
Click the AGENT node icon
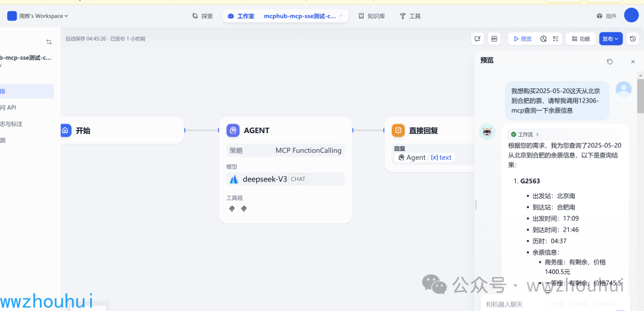(x=233, y=130)
